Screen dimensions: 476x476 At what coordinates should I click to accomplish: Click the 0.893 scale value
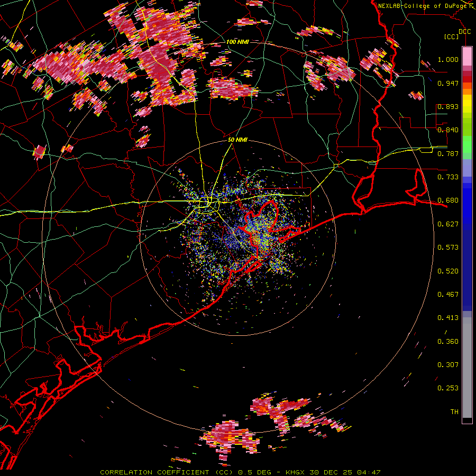(x=448, y=106)
